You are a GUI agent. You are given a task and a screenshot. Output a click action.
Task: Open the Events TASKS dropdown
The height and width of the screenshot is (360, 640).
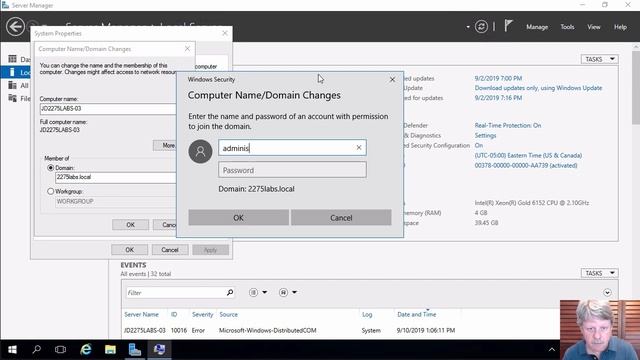pyautogui.click(x=600, y=273)
